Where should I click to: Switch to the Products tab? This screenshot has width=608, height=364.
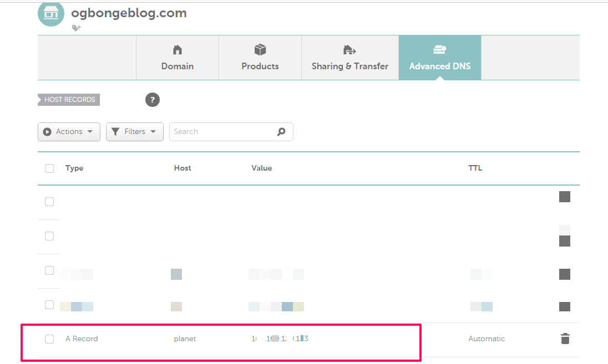click(x=260, y=58)
